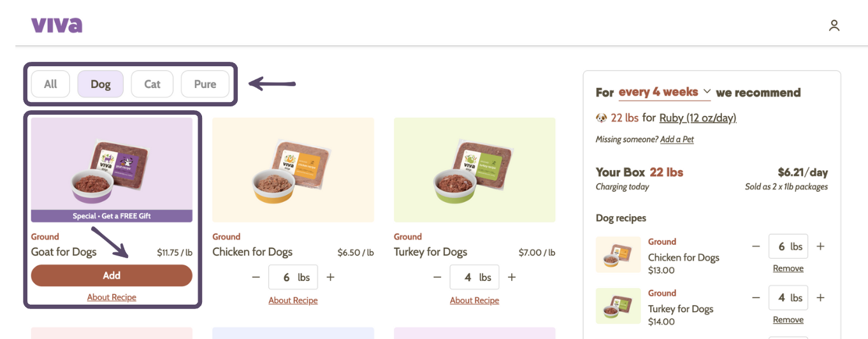Click the Add a Pet link

click(677, 140)
